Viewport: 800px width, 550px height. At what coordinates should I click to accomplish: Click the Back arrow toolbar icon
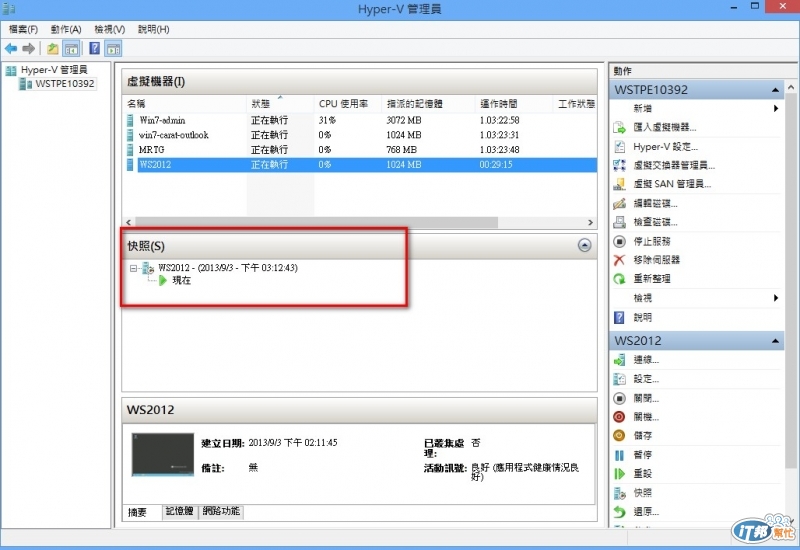[11, 49]
